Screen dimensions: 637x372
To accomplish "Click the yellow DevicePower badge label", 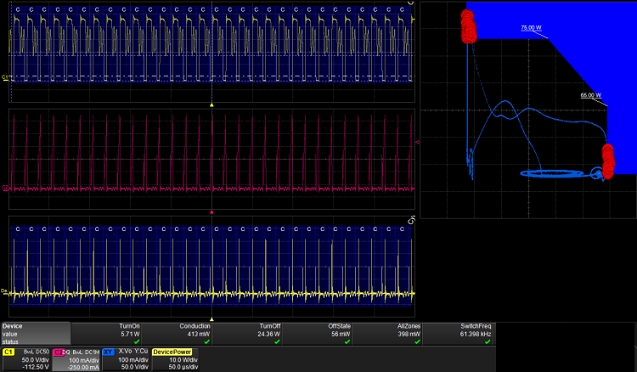I will pos(172,352).
